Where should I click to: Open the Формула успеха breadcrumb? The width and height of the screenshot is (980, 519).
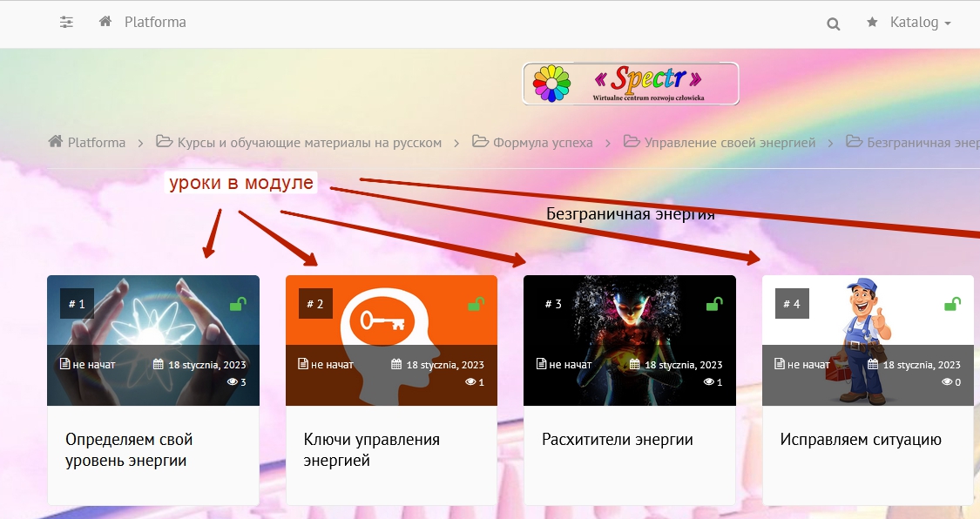tap(543, 143)
